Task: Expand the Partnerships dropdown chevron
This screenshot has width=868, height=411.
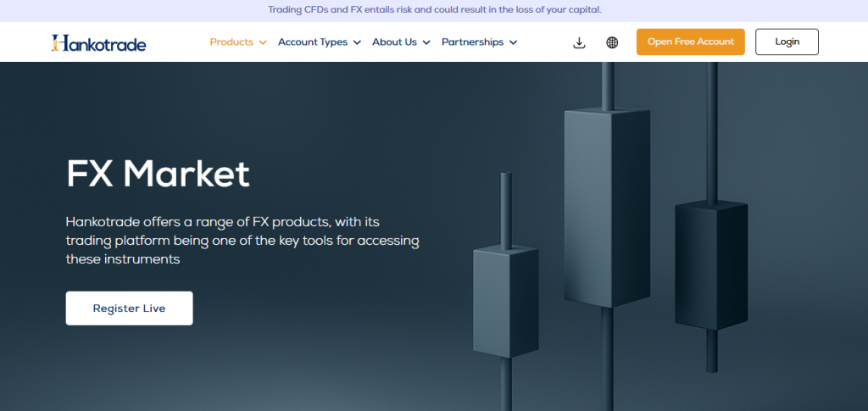Action: click(x=514, y=42)
